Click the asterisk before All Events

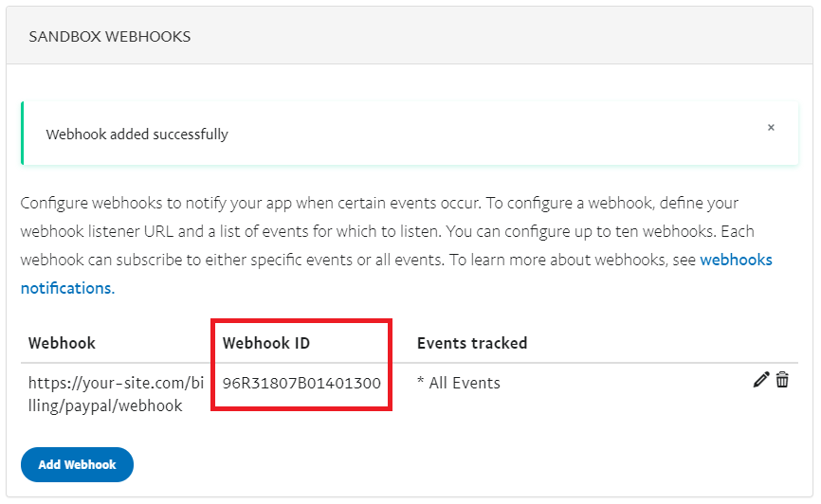(x=420, y=381)
